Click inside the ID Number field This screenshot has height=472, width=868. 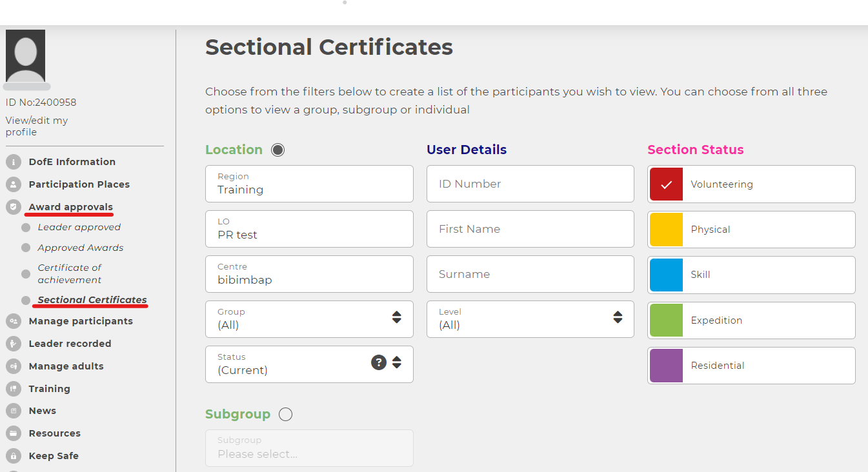530,184
